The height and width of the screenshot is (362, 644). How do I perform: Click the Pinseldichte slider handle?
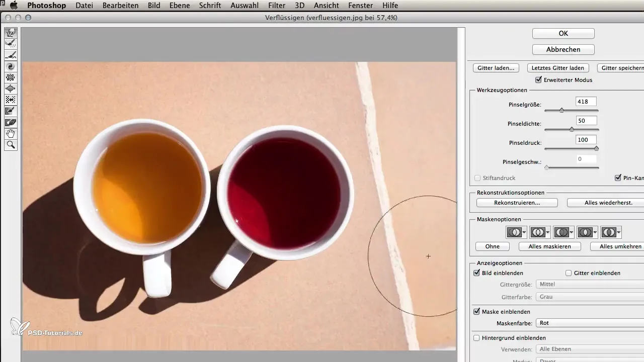(x=572, y=129)
